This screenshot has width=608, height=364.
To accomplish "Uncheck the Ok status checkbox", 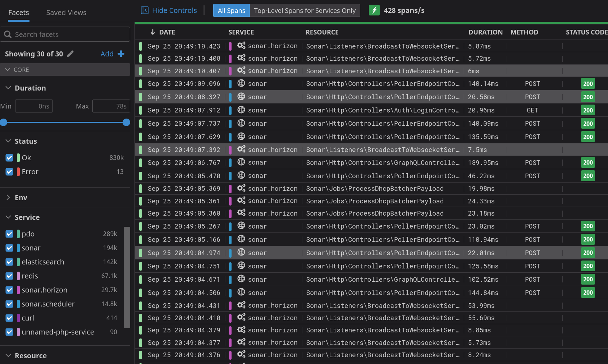I will [10, 158].
